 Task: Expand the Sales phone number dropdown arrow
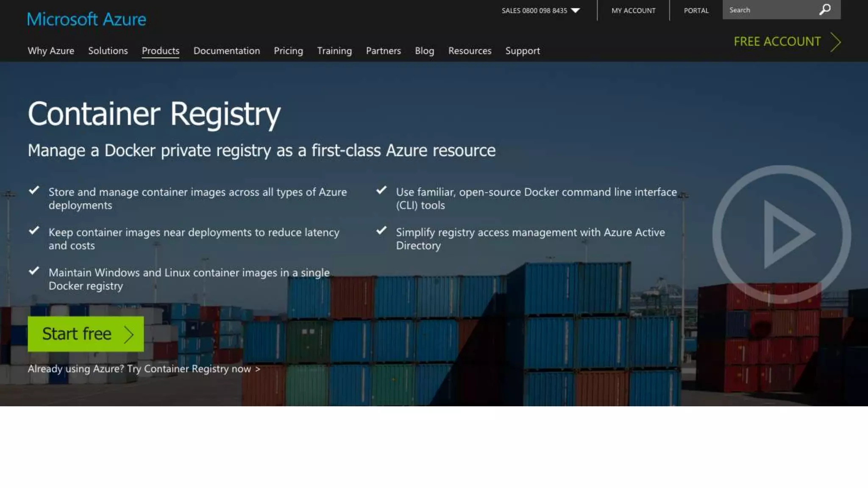(x=575, y=11)
